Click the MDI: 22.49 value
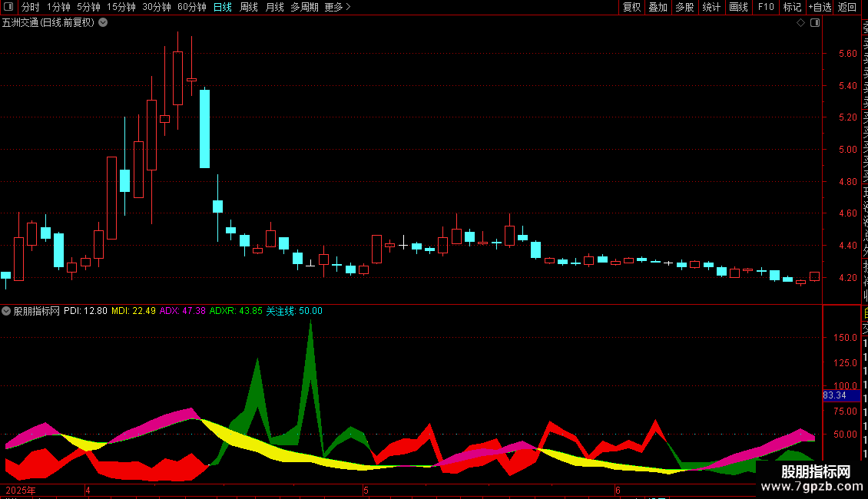This screenshot has height=499, width=868. coord(134,311)
